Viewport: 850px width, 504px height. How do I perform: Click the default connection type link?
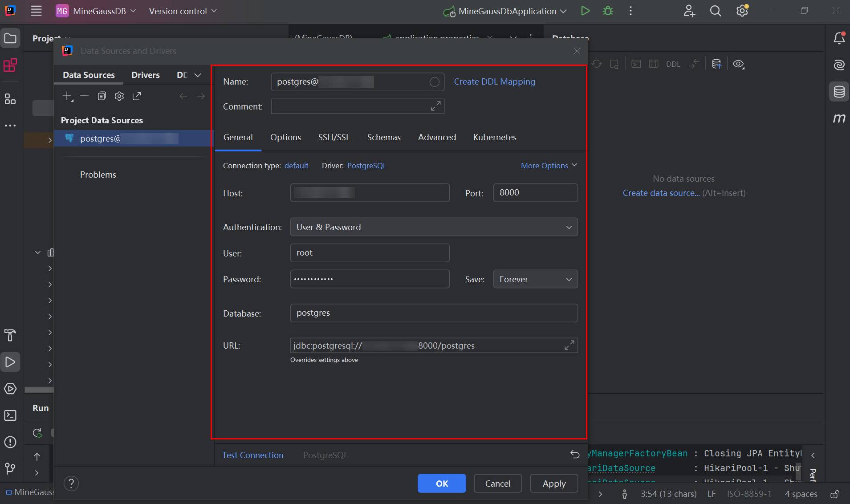point(296,166)
